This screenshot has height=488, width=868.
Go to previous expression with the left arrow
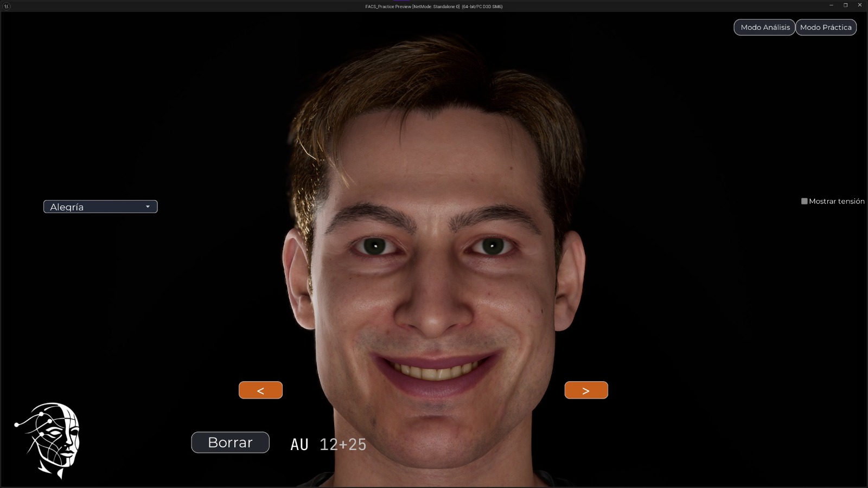260,390
